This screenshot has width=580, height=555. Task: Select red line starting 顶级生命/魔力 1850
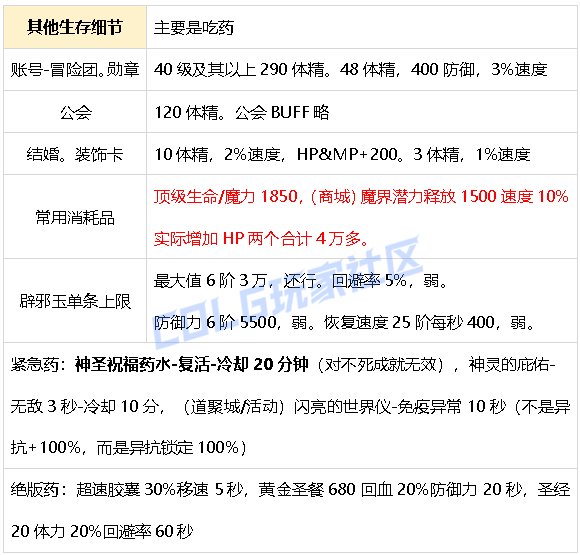(361, 196)
